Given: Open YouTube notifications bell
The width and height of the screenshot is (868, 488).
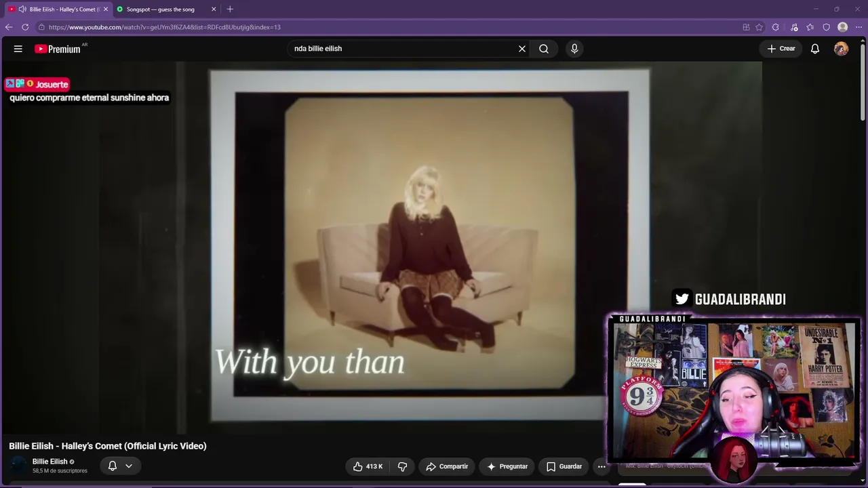Looking at the screenshot, I should tap(815, 49).
